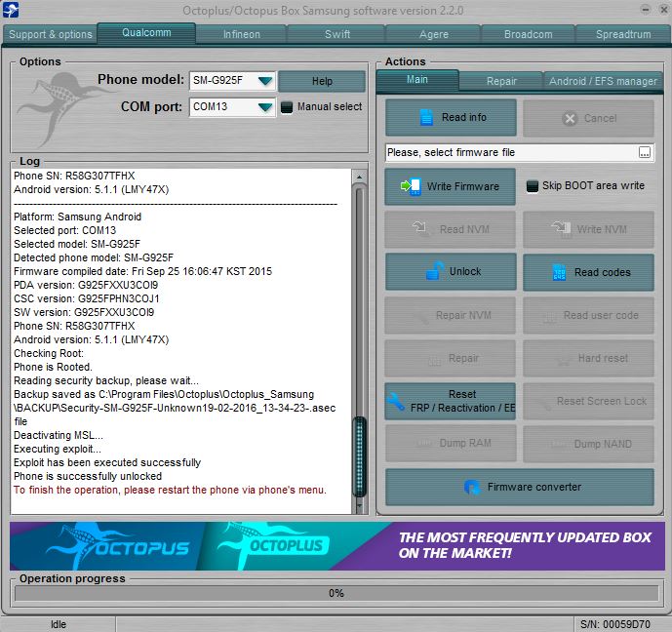Open the Phone model dropdown
Viewport: 672px width, 632px height.
pyautogui.click(x=265, y=80)
